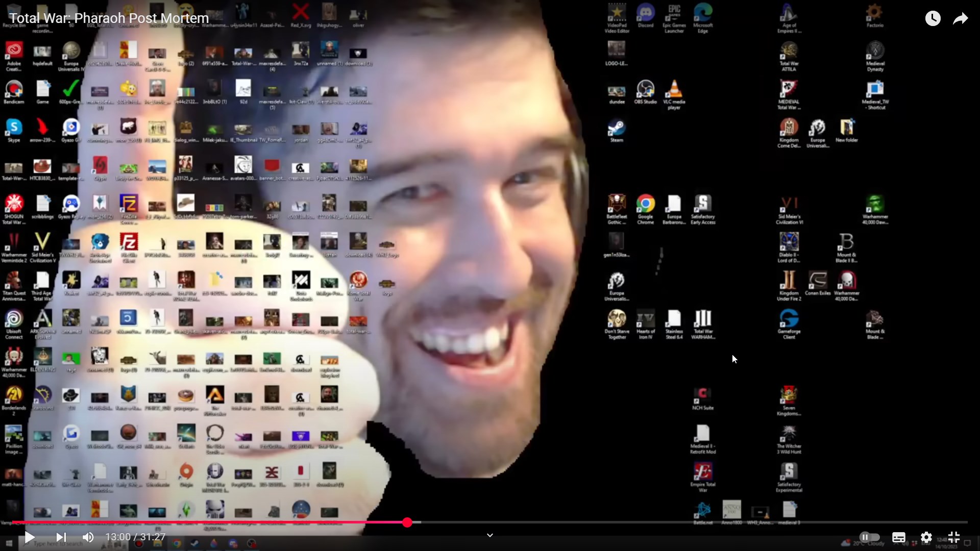Image resolution: width=980 pixels, height=551 pixels.
Task: Open Empire Total War icon
Action: [703, 478]
